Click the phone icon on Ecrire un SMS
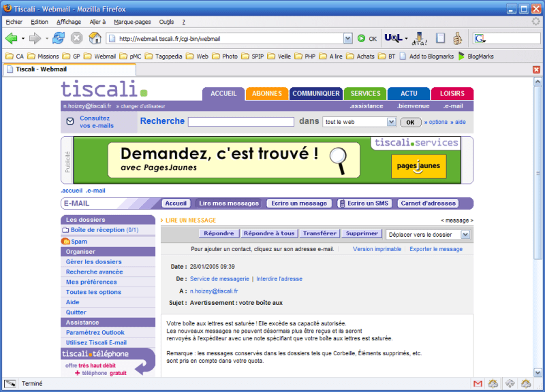The width and height of the screenshot is (545, 392). pos(342,203)
